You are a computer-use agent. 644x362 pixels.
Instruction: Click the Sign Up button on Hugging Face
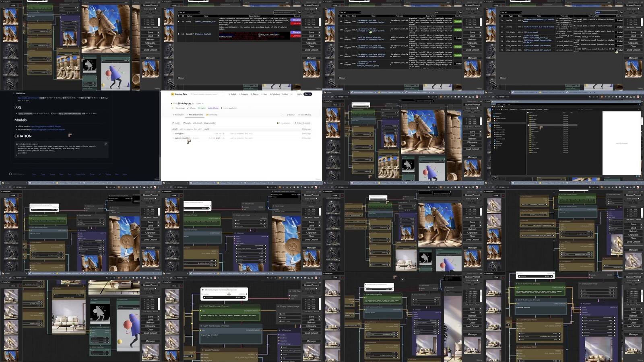tap(308, 94)
